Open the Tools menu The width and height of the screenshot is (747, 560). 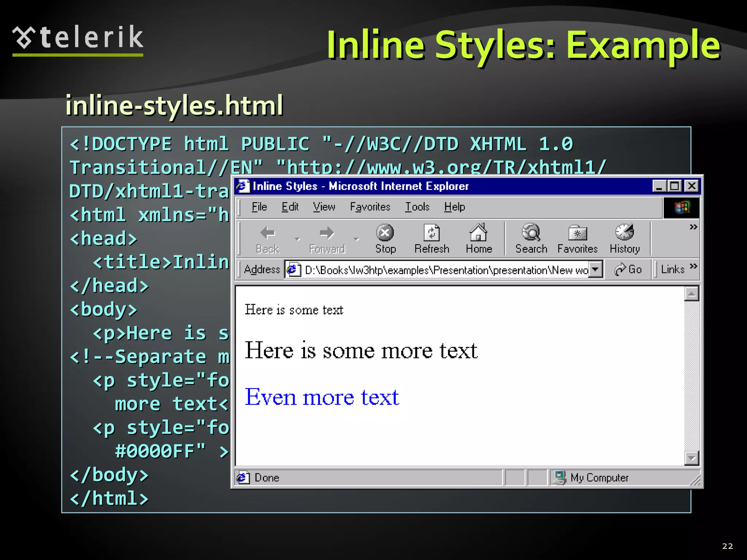click(417, 207)
